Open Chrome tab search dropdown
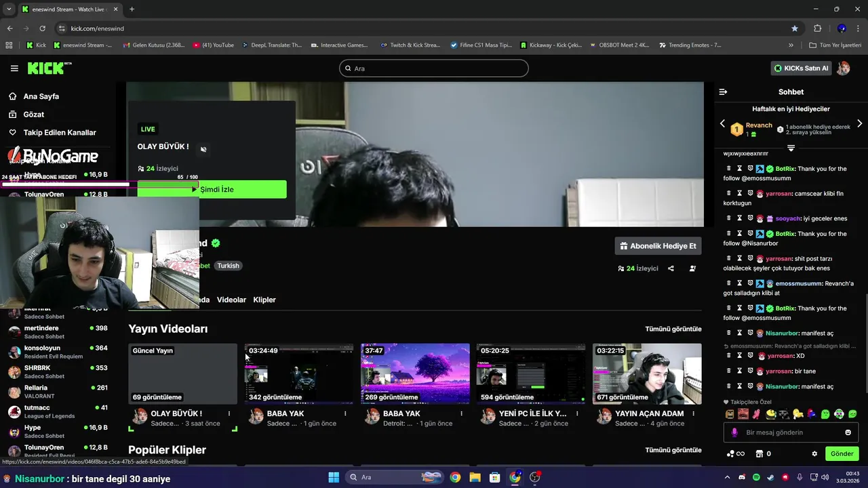 point(9,9)
